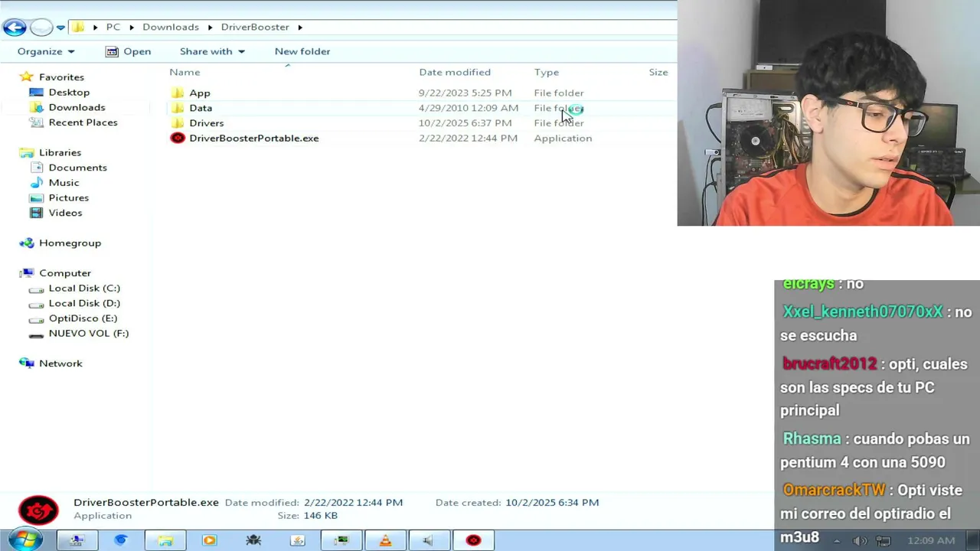Open the Documents library
The image size is (980, 551).
point(77,168)
